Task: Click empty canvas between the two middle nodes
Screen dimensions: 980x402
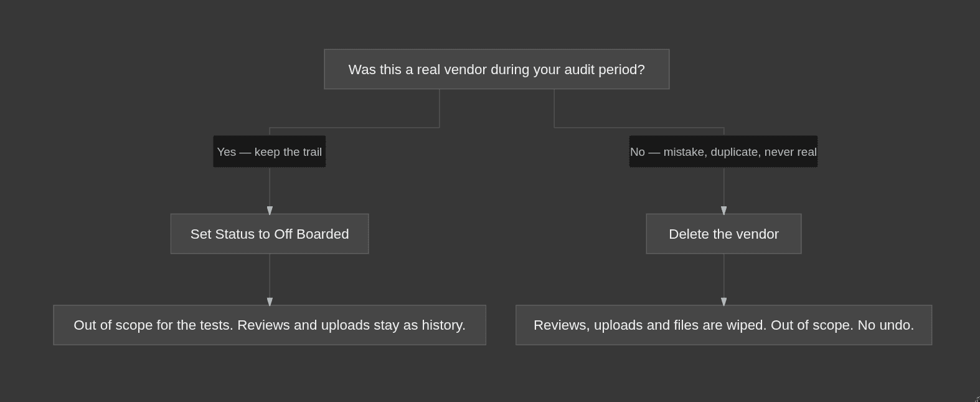Action: pos(507,234)
